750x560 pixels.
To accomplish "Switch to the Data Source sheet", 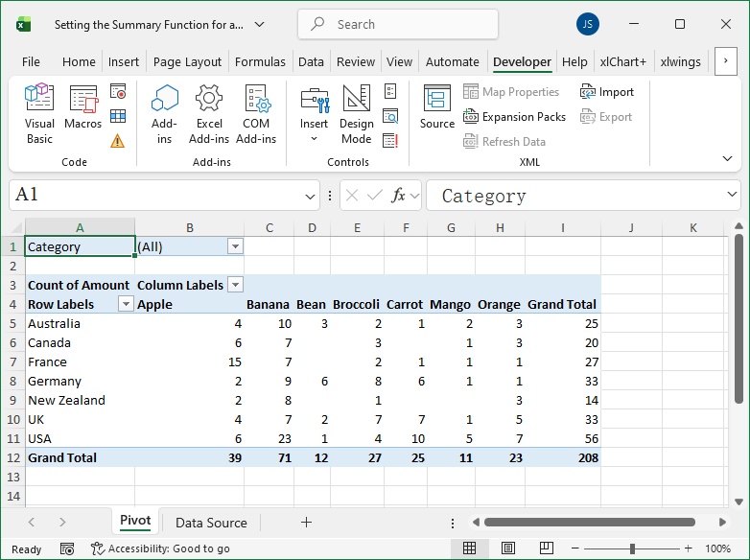I will click(211, 523).
